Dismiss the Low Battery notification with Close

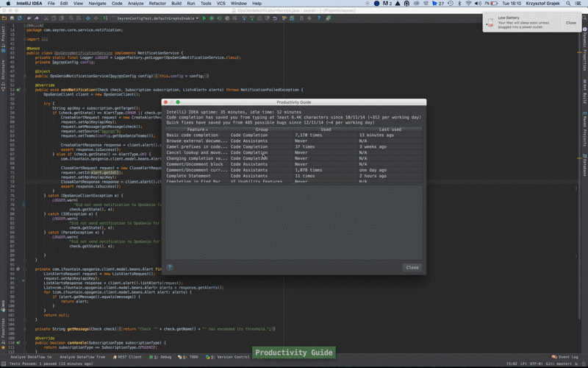click(x=571, y=23)
